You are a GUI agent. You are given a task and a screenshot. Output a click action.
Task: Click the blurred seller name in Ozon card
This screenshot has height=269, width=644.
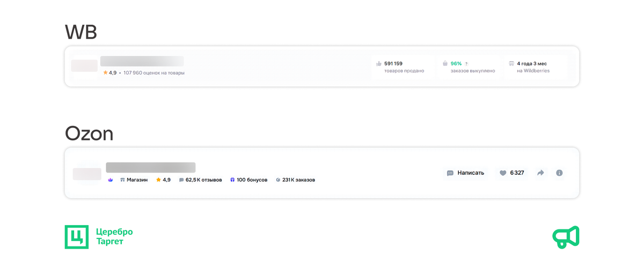coord(151,167)
